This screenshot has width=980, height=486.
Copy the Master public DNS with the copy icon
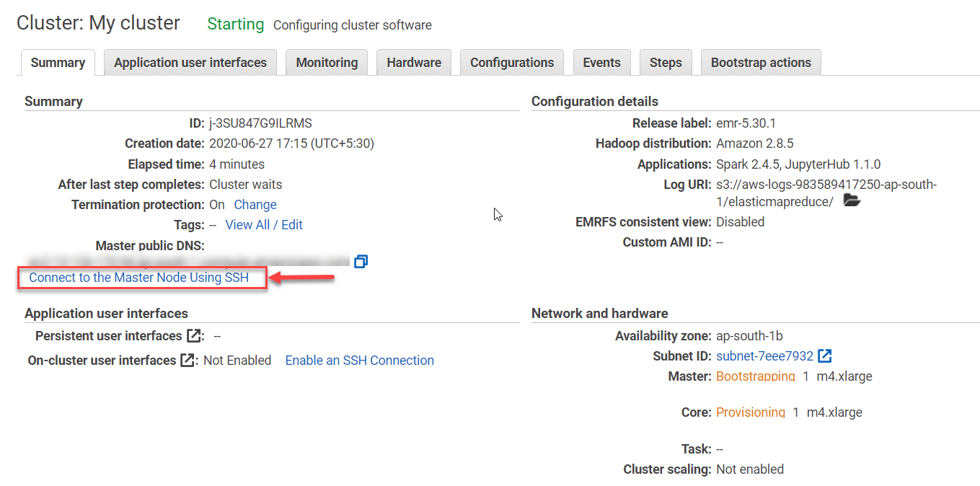click(361, 261)
